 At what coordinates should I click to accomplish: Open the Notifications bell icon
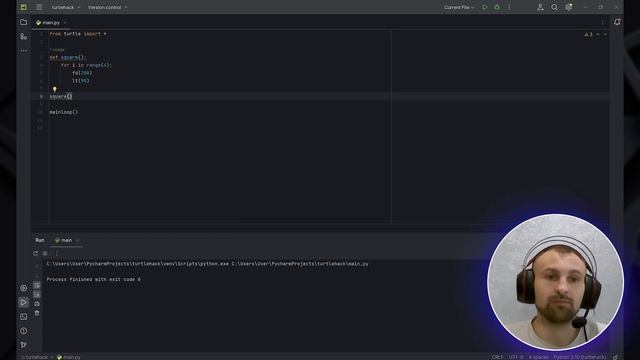pyautogui.click(x=617, y=22)
